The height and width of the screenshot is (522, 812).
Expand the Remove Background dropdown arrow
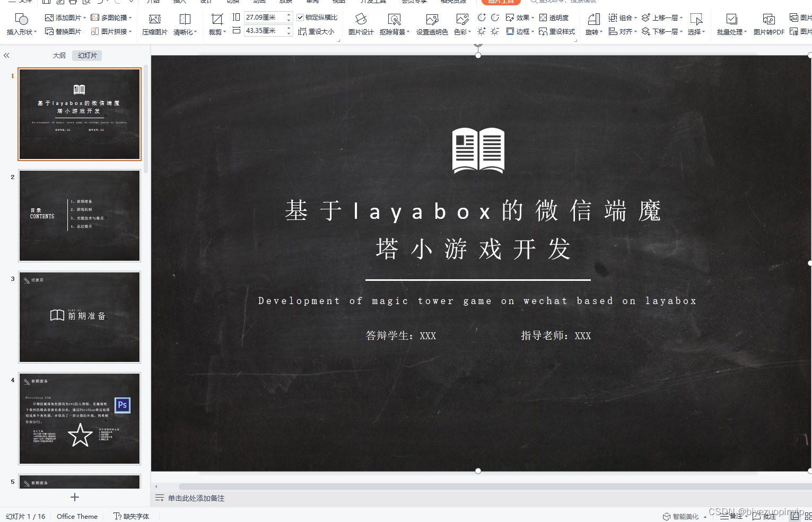[x=408, y=32]
